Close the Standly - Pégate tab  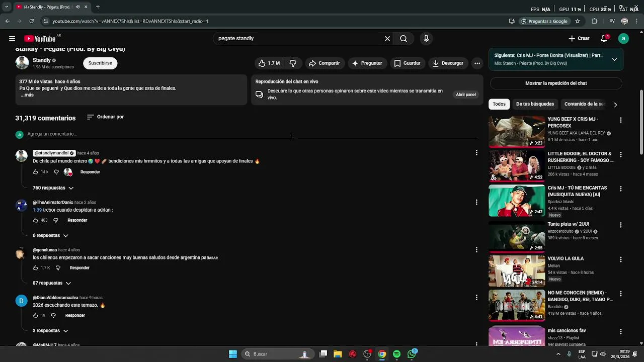click(x=86, y=7)
